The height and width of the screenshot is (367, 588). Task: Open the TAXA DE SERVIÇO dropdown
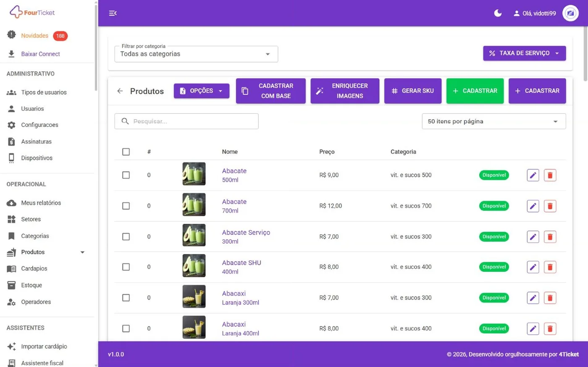(524, 53)
